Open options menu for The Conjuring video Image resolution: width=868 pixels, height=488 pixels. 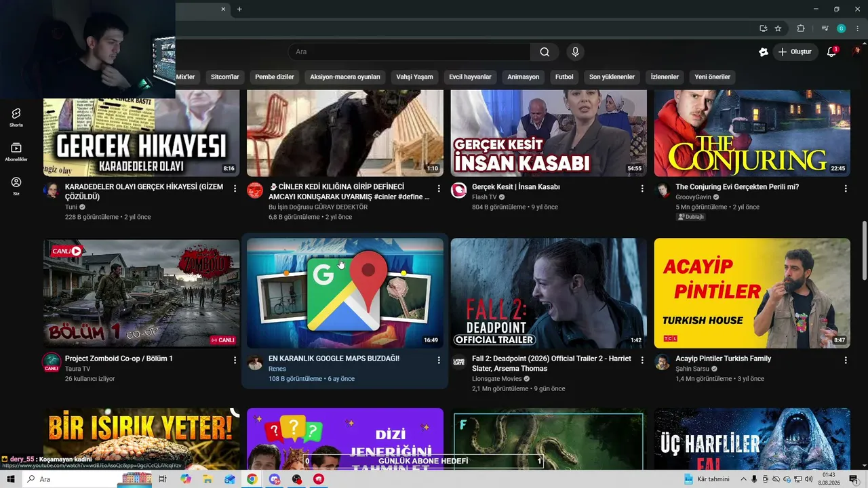[846, 188]
